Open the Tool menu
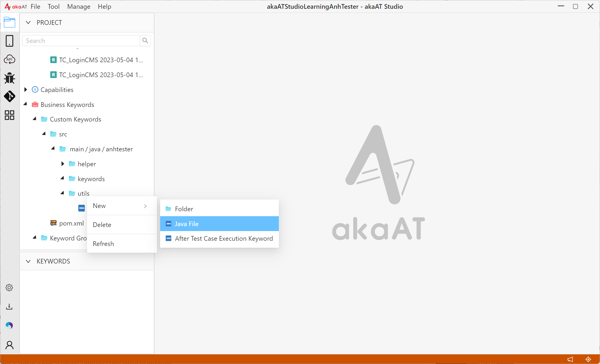This screenshot has width=600, height=364. click(53, 6)
